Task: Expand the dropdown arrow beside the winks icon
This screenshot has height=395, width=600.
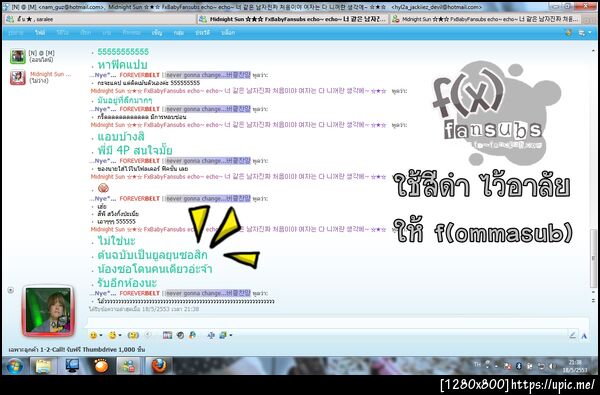Action: coord(120,336)
